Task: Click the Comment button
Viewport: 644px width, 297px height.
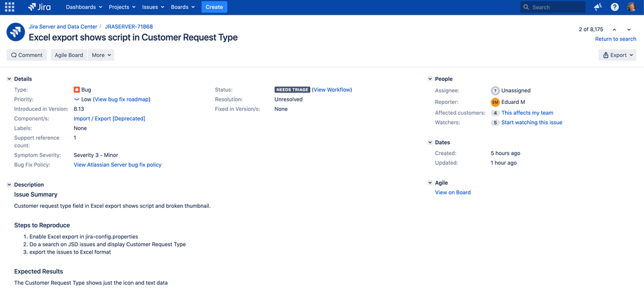Action: [x=26, y=55]
